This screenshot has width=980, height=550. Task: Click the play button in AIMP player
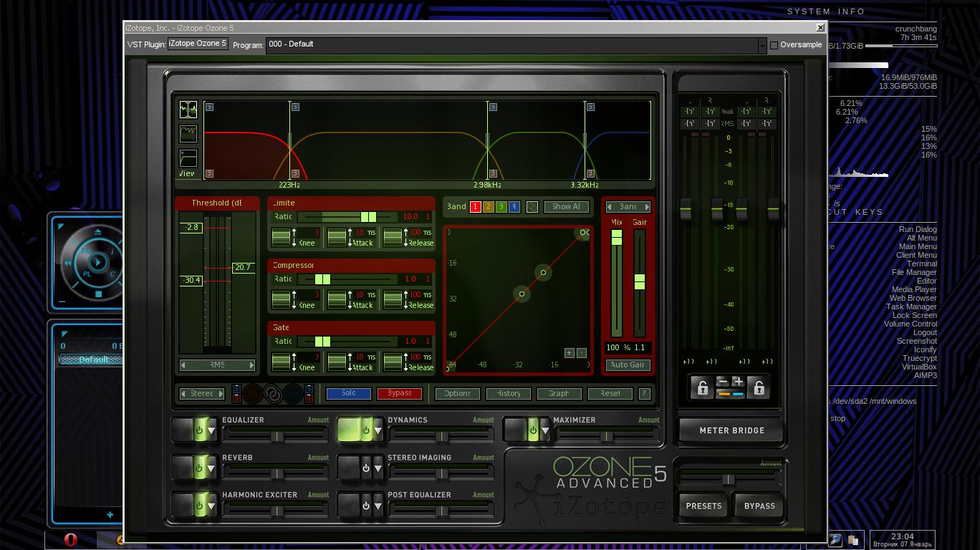tap(98, 262)
